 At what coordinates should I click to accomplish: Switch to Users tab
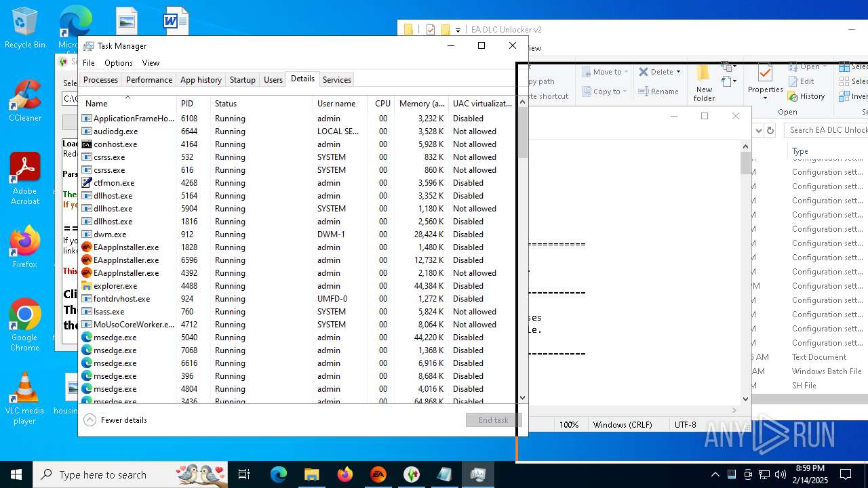click(x=273, y=80)
